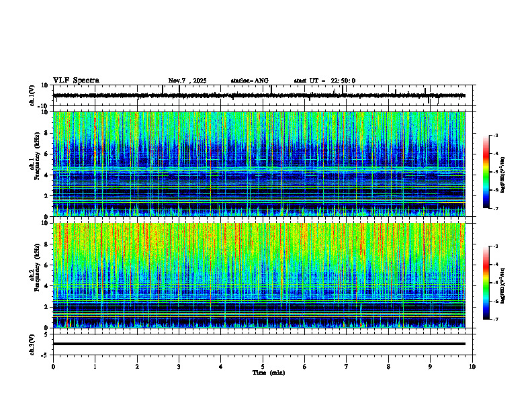Click time axis tick label "3"
Screen dimensions: 532x411
pos(179,367)
